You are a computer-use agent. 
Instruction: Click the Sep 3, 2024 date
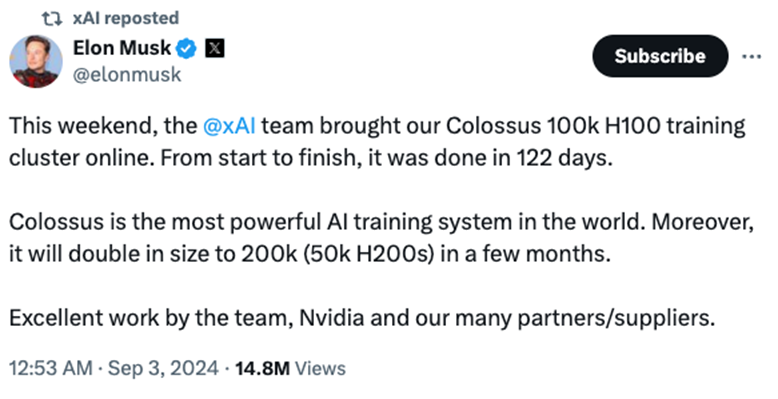click(x=163, y=369)
